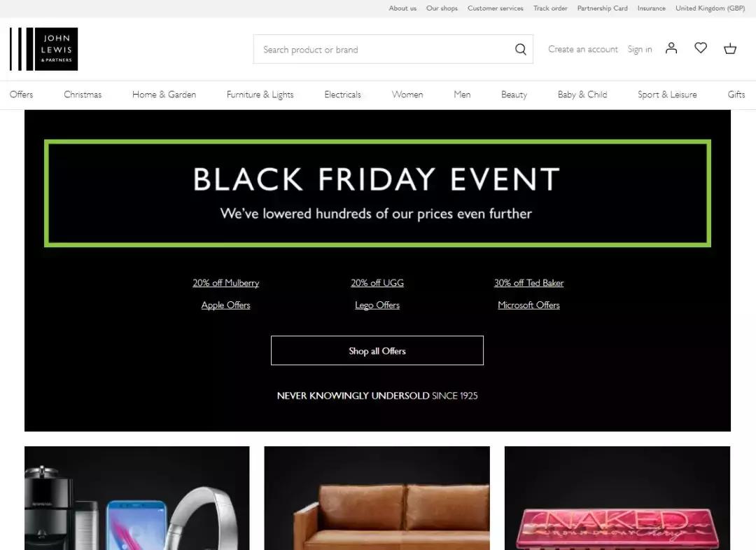756x550 pixels.
Task: Click the Shop all Offers button
Action: (x=377, y=351)
